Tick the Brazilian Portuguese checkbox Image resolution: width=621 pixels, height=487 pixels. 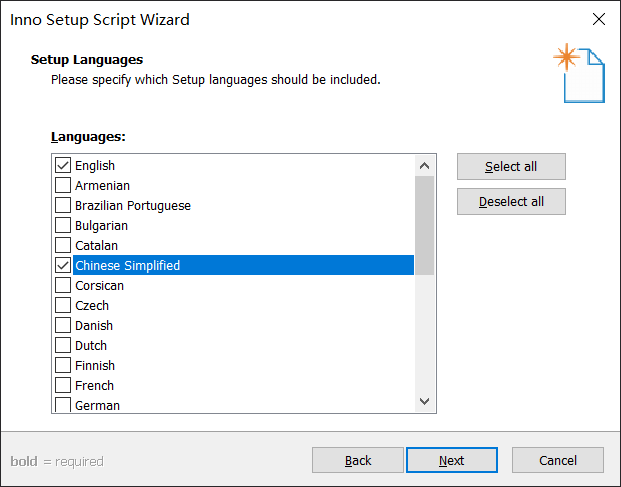pos(63,205)
